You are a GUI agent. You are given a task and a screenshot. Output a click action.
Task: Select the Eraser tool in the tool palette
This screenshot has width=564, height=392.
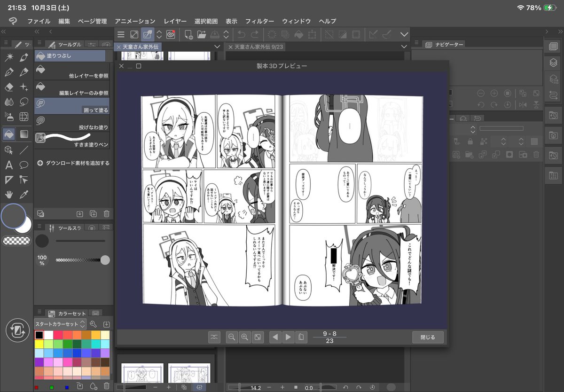click(x=8, y=87)
